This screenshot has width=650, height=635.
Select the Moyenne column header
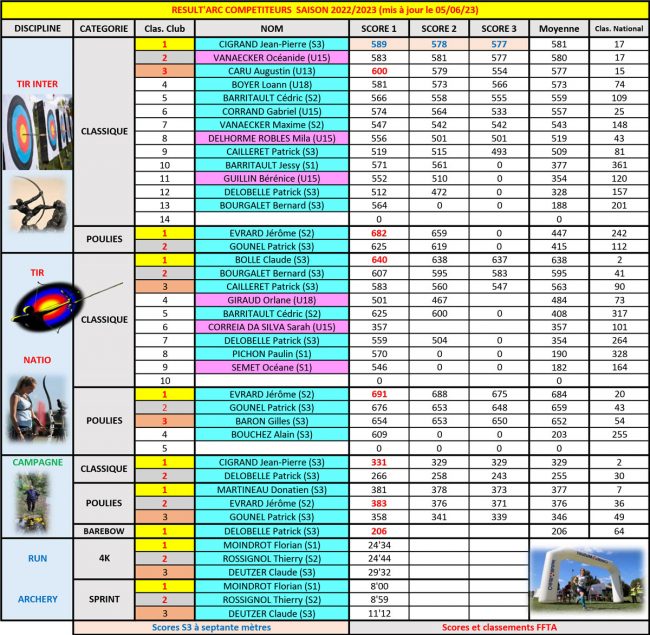tap(559, 29)
